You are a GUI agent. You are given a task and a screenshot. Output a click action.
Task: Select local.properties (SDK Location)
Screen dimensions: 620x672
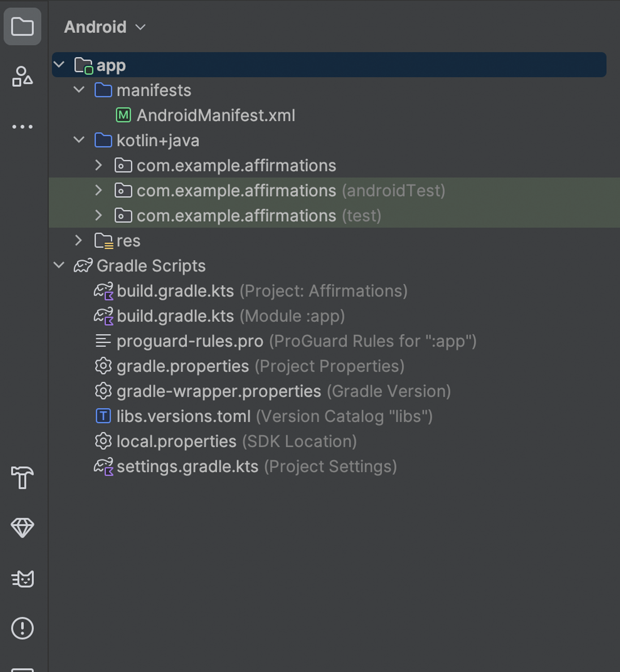point(237,441)
